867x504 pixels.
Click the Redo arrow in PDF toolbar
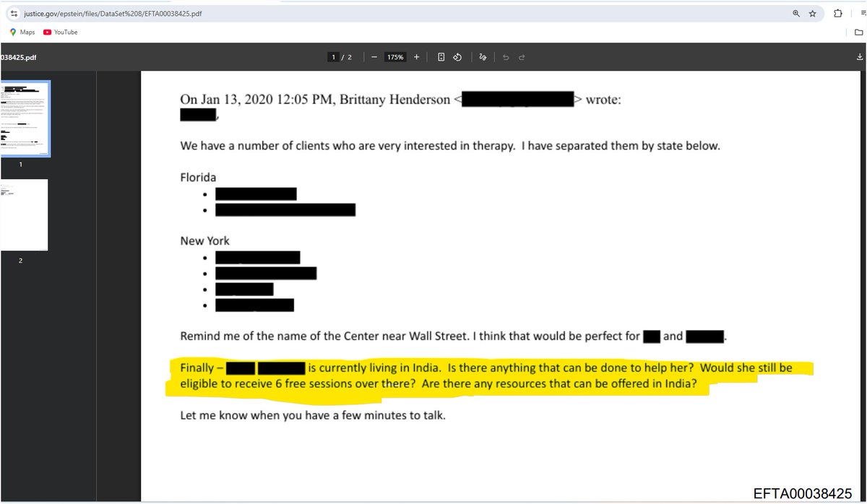(x=522, y=57)
